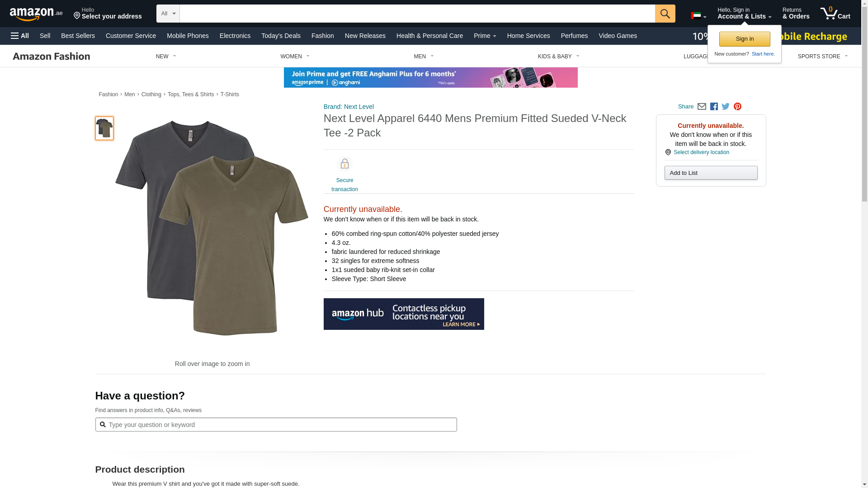This screenshot has width=868, height=488.
Task: Click the Secure transaction lock icon
Action: click(x=344, y=164)
